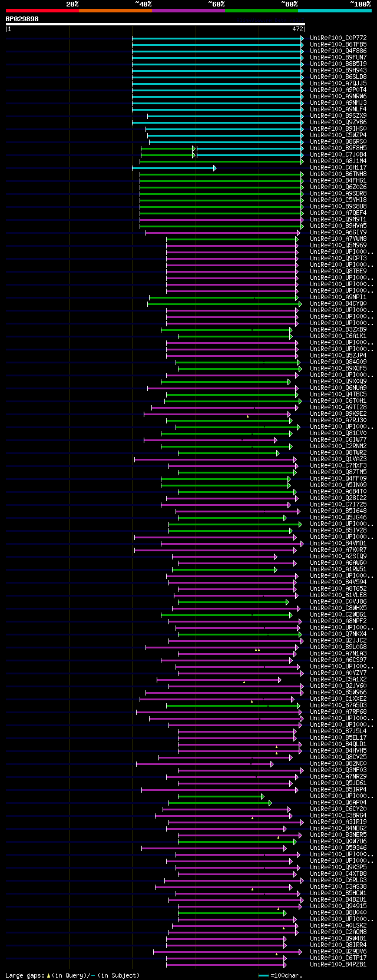Select the UniRef100_B5HCW1 label
The width and height of the screenshot is (377, 980).
pyautogui.click(x=338, y=893)
